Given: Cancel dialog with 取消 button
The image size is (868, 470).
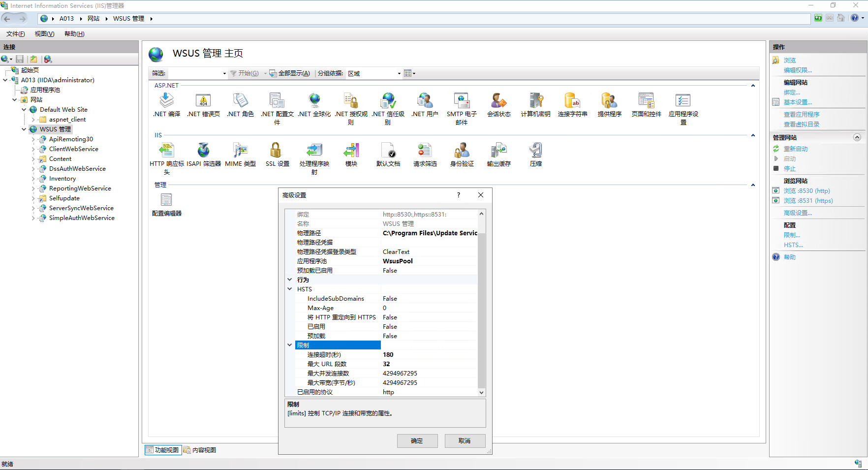Looking at the screenshot, I should (465, 441).
